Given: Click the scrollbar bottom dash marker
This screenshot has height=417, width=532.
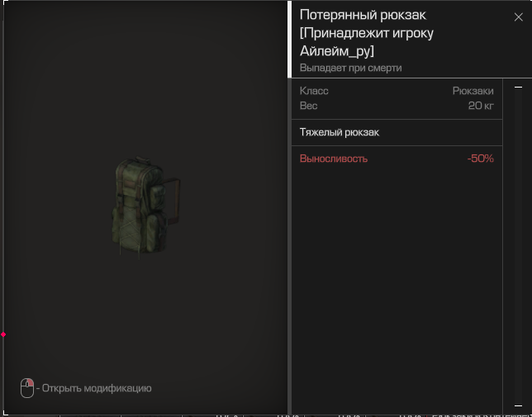Looking at the screenshot, I should coord(518,405).
